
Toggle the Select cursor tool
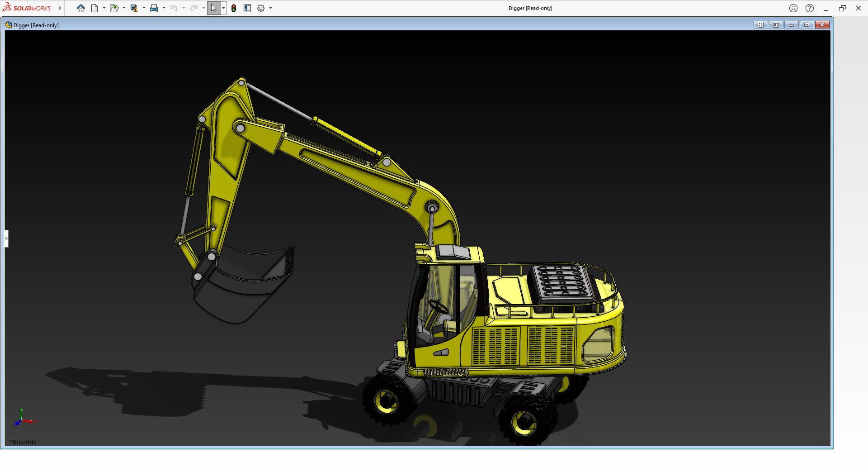(213, 8)
